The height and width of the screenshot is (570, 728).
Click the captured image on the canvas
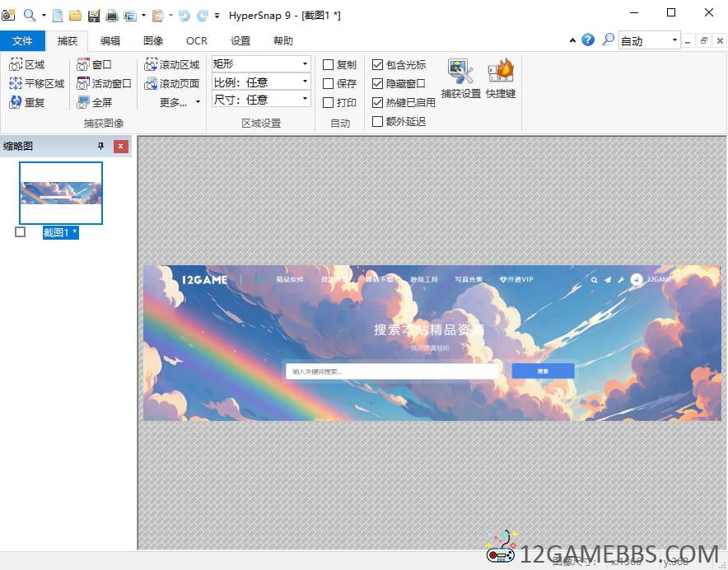coord(432,343)
